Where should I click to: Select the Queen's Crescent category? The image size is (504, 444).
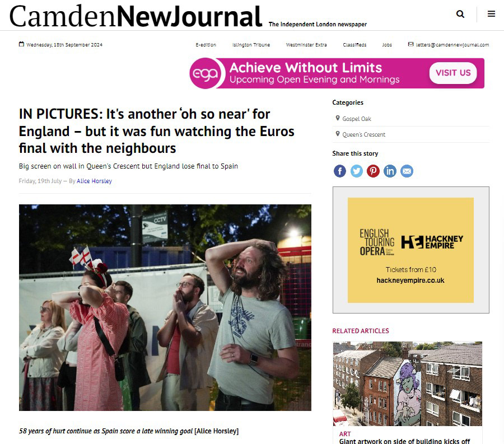coord(363,134)
